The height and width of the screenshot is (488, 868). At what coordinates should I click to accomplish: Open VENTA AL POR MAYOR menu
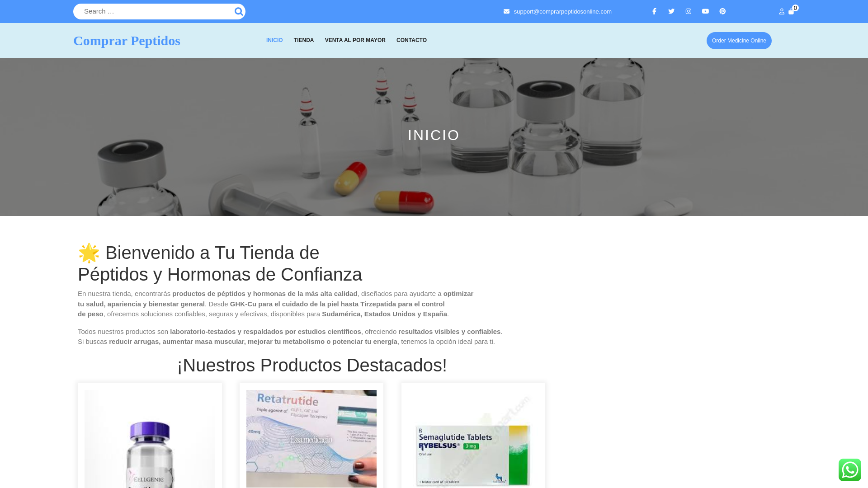(355, 40)
